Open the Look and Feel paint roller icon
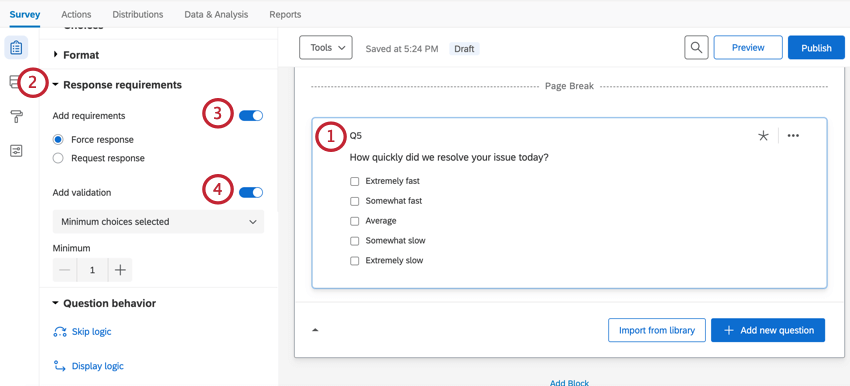The width and height of the screenshot is (850, 386). point(16,116)
